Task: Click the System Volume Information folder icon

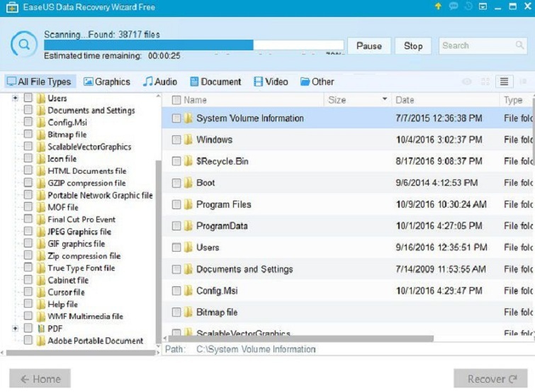Action: [x=188, y=118]
